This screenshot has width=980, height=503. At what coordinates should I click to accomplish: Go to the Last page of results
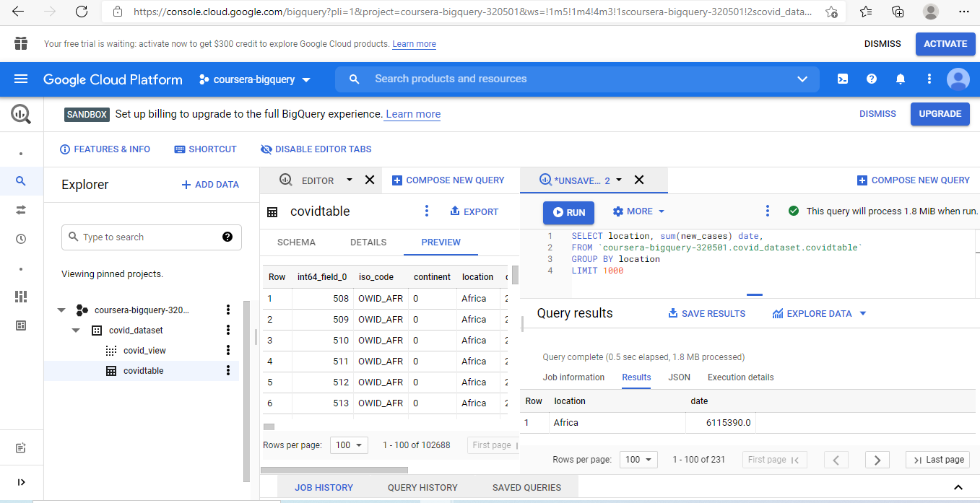pos(937,460)
